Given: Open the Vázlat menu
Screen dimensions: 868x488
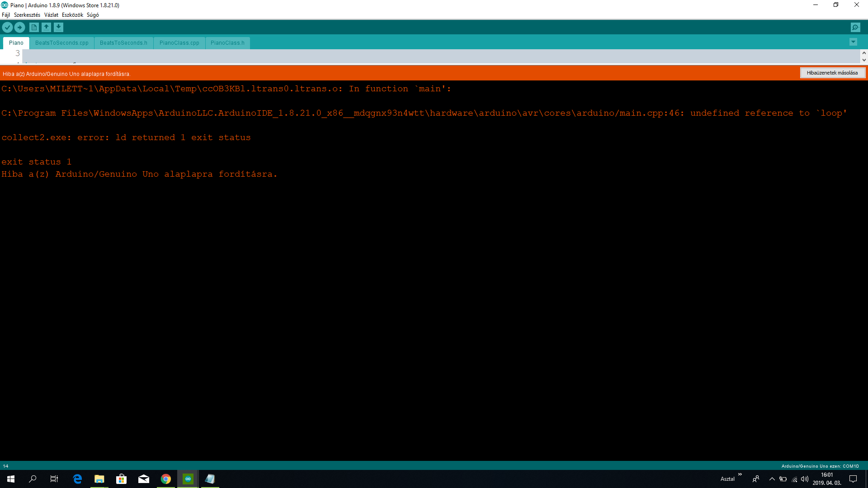Looking at the screenshot, I should point(51,15).
